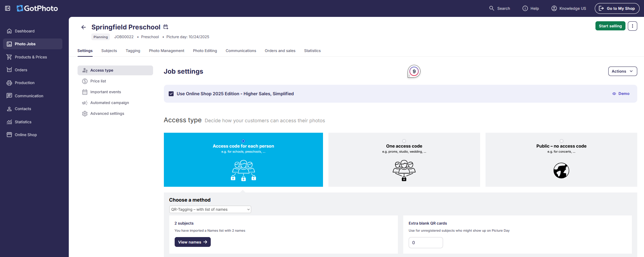Select Access code for each person radio
This screenshot has width=644, height=257.
243,141
